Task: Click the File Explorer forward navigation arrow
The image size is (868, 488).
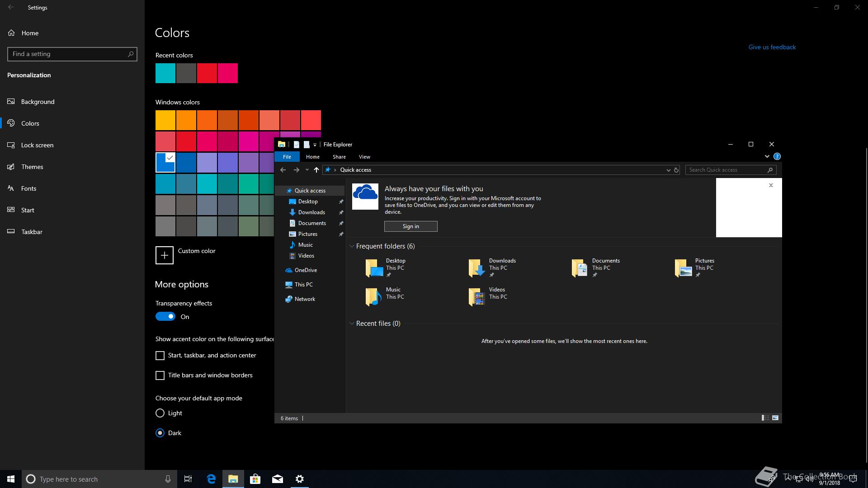Action: point(296,170)
